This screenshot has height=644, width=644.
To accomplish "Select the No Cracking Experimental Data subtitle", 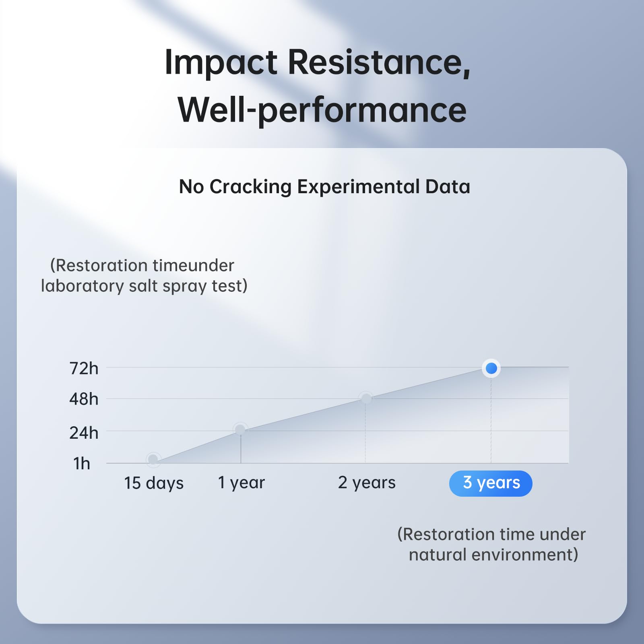I will [x=324, y=187].
